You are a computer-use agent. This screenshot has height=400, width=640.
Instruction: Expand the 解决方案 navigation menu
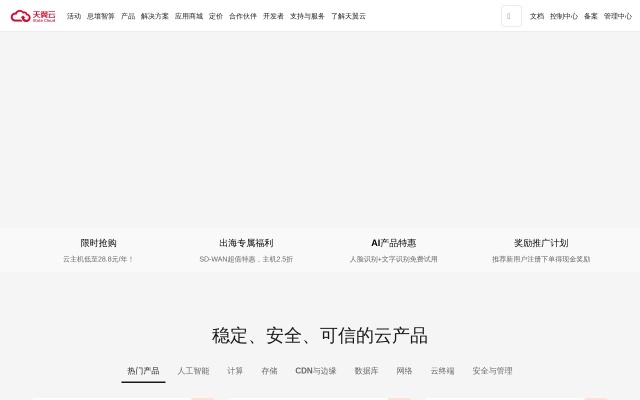pyautogui.click(x=155, y=16)
